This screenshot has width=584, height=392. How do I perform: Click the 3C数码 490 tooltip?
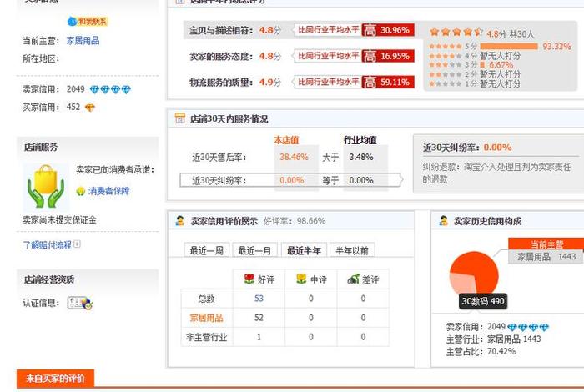tap(483, 301)
